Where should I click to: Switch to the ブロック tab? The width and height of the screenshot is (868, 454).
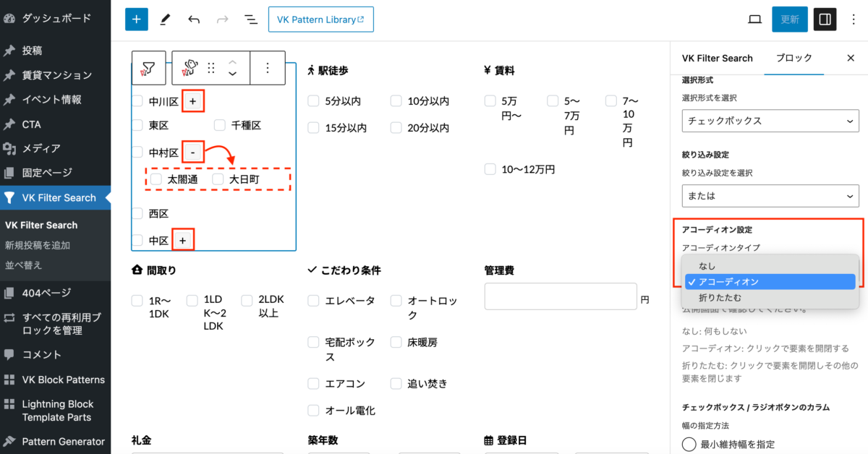point(793,58)
